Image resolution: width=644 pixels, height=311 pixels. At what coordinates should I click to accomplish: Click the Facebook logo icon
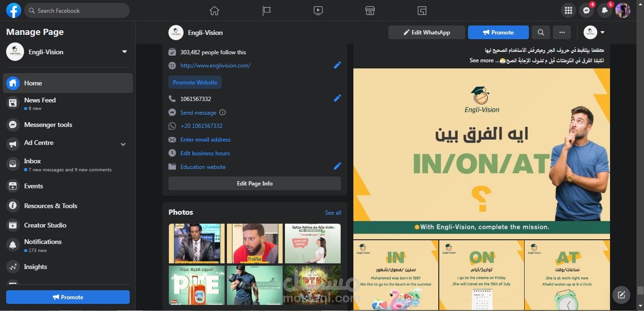(14, 10)
